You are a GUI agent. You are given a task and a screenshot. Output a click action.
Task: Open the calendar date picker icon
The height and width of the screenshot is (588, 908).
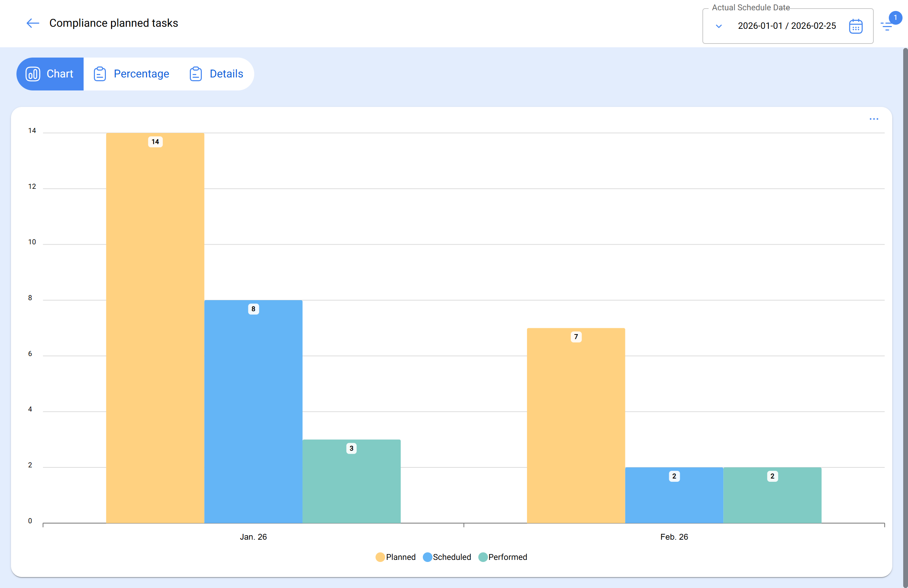click(x=855, y=26)
